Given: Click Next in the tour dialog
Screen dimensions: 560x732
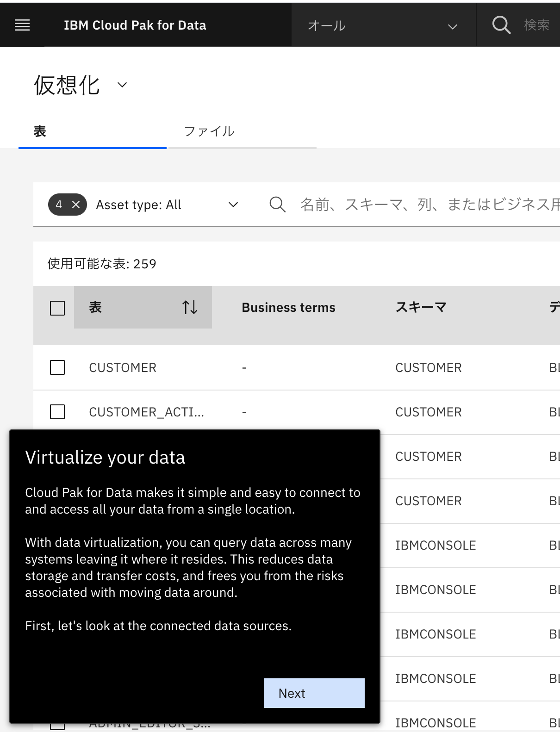Looking at the screenshot, I should [314, 693].
